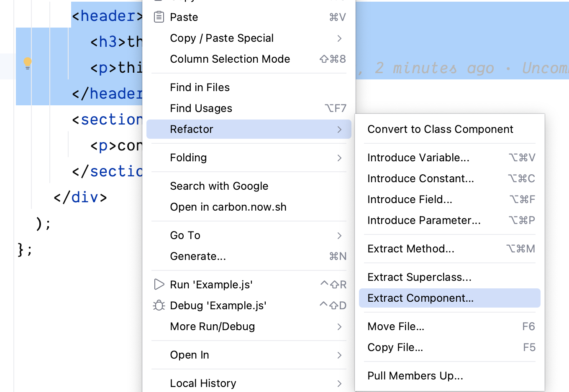Open the Go To submenu arrow

pyautogui.click(x=340, y=235)
